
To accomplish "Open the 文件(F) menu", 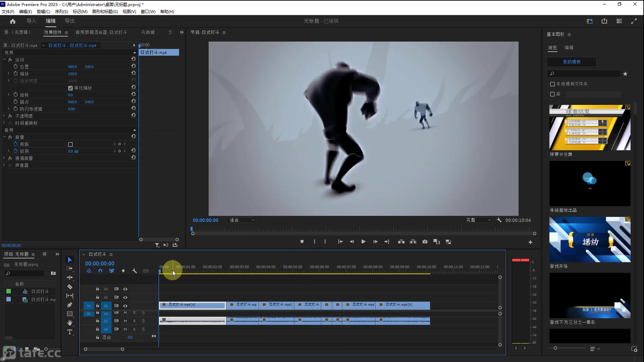I will tap(8, 12).
